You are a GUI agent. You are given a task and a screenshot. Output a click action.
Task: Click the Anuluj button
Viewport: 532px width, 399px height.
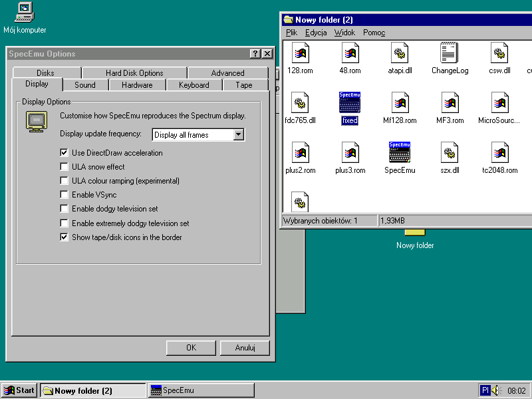click(x=245, y=348)
